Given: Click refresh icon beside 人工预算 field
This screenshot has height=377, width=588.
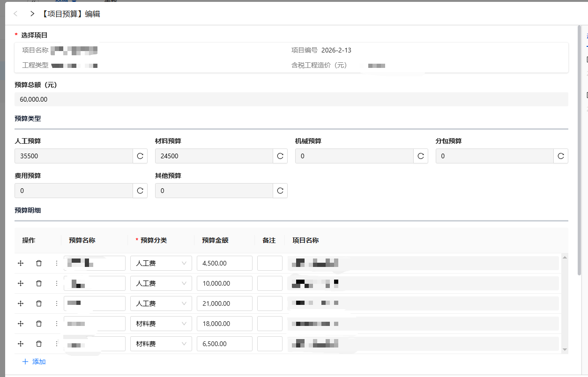Looking at the screenshot, I should (x=140, y=156).
